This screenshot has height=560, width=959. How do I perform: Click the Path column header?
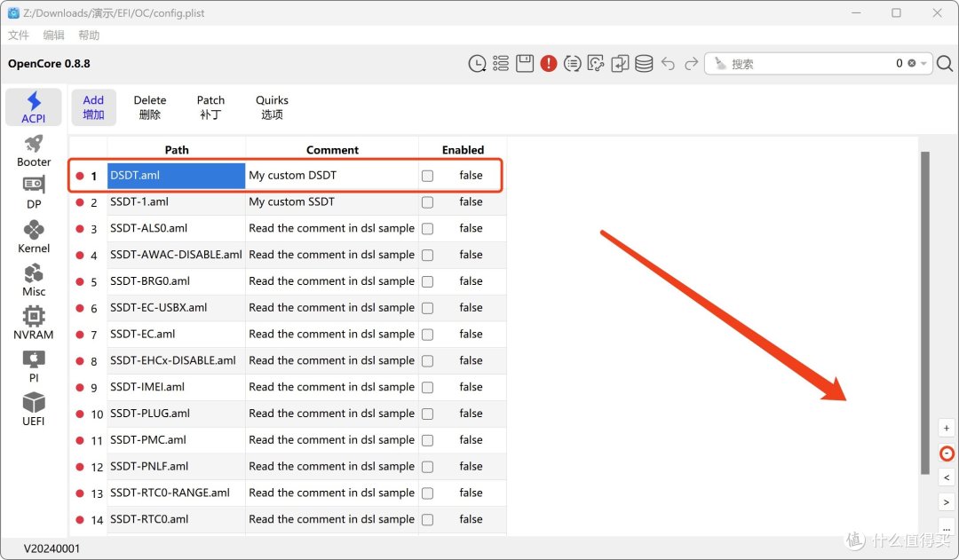(177, 150)
